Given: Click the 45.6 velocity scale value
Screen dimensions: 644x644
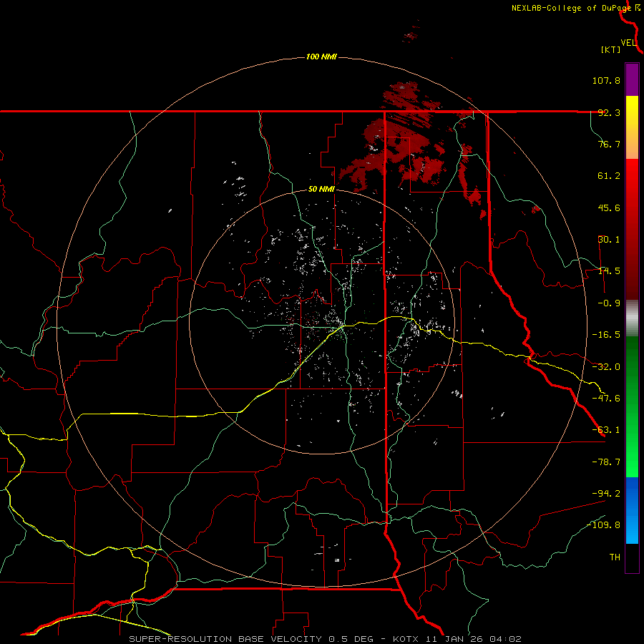Looking at the screenshot, I should [x=609, y=208].
